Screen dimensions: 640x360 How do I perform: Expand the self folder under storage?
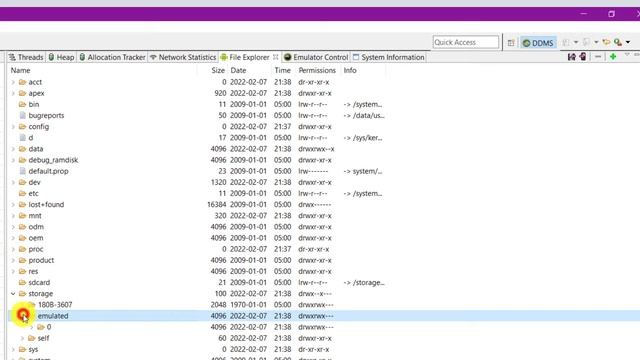click(22, 338)
